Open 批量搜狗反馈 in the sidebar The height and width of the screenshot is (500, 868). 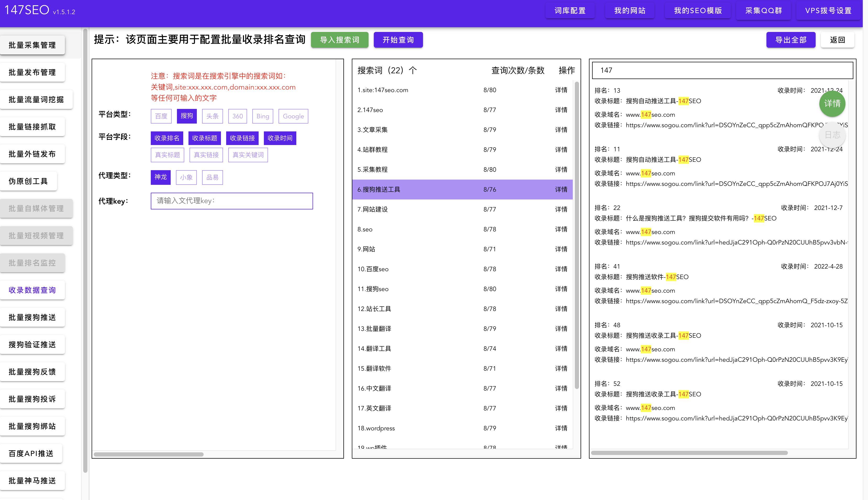(x=32, y=371)
